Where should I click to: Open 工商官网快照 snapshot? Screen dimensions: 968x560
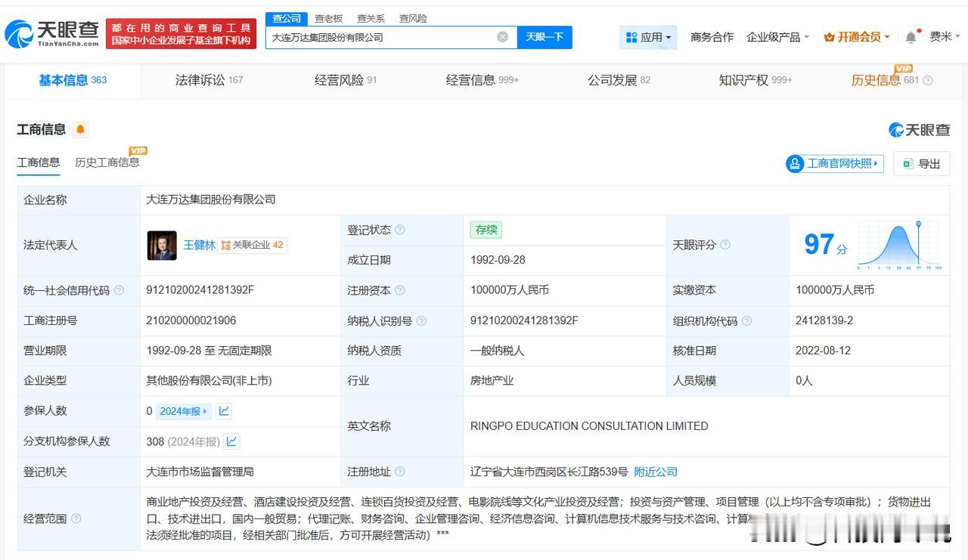tap(835, 163)
